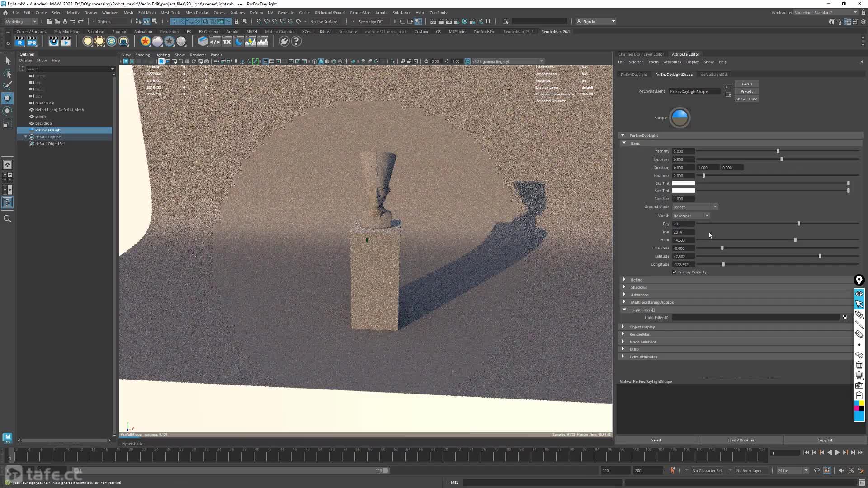Open the RenderMan menu in the menu bar
The height and width of the screenshot is (488, 868).
(360, 13)
